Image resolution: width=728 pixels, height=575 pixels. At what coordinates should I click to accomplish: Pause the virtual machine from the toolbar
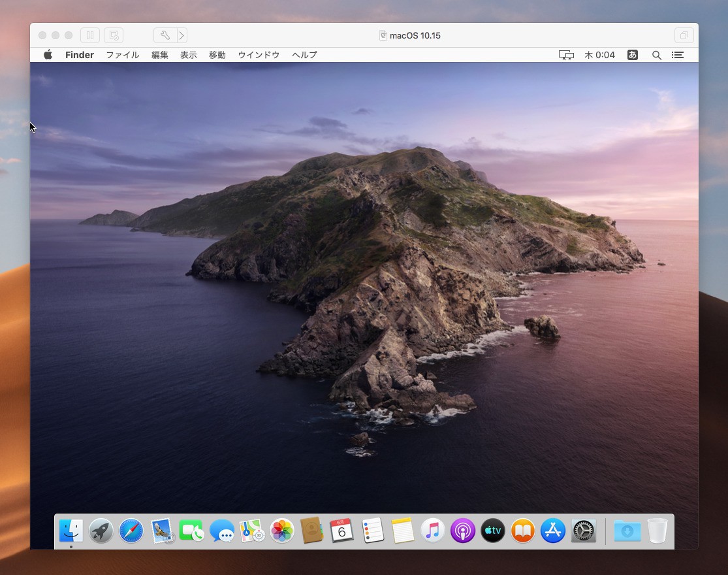90,35
